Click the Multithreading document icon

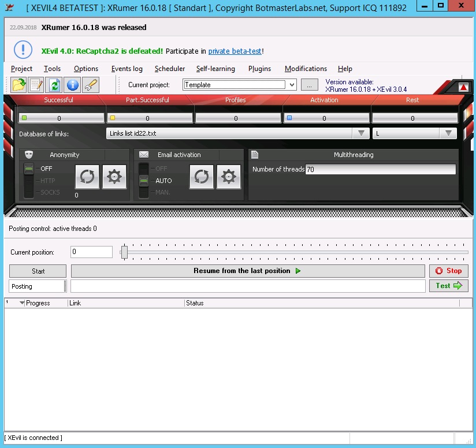(x=255, y=155)
